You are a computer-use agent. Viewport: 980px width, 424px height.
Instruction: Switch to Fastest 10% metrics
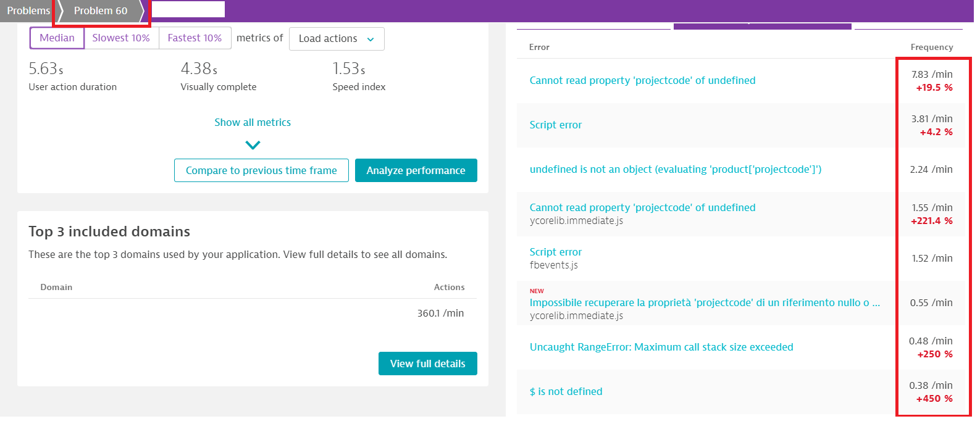click(195, 38)
